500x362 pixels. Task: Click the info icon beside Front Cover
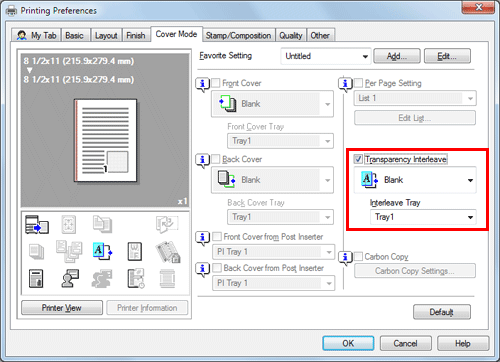[x=202, y=84]
